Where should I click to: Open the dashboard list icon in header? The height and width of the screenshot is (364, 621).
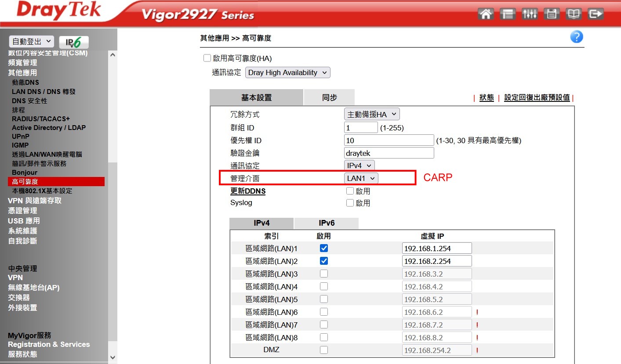pos(508,14)
